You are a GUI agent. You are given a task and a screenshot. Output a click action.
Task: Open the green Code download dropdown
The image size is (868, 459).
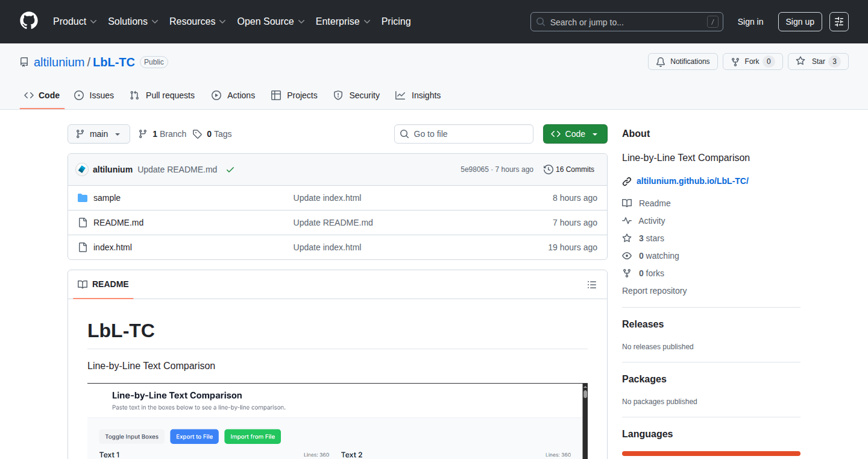(x=575, y=134)
